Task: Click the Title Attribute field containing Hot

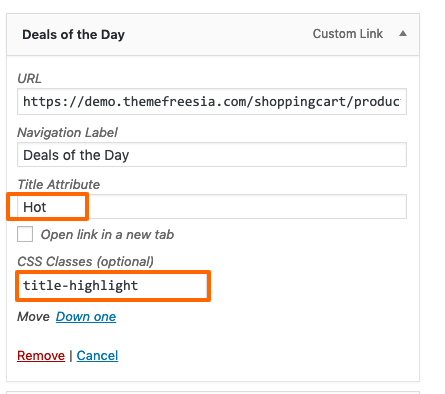Action: [x=212, y=207]
